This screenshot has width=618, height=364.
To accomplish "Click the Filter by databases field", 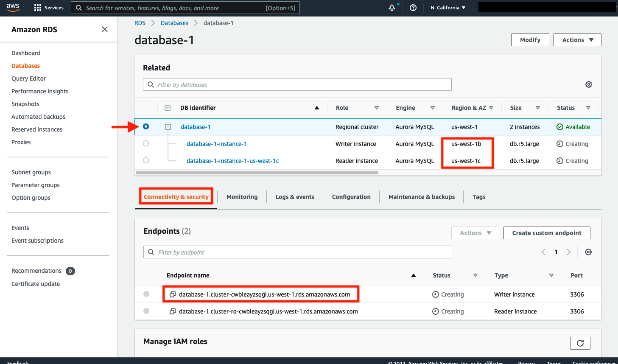I will [297, 84].
